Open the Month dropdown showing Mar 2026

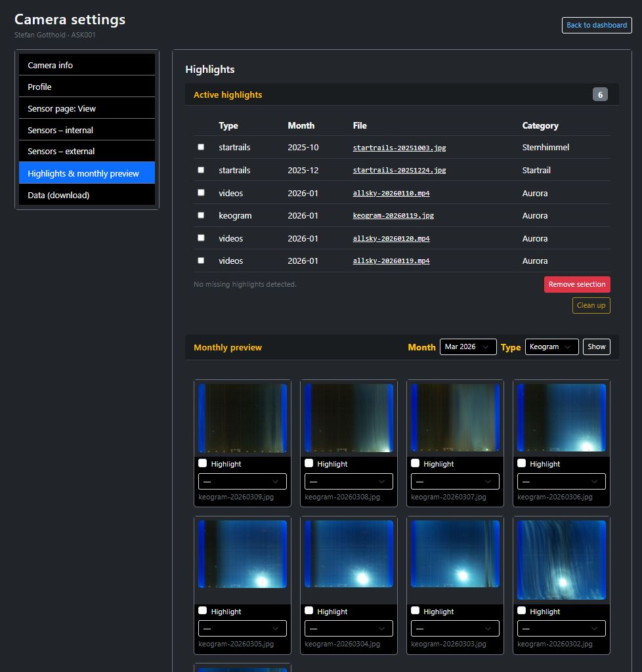(x=467, y=346)
